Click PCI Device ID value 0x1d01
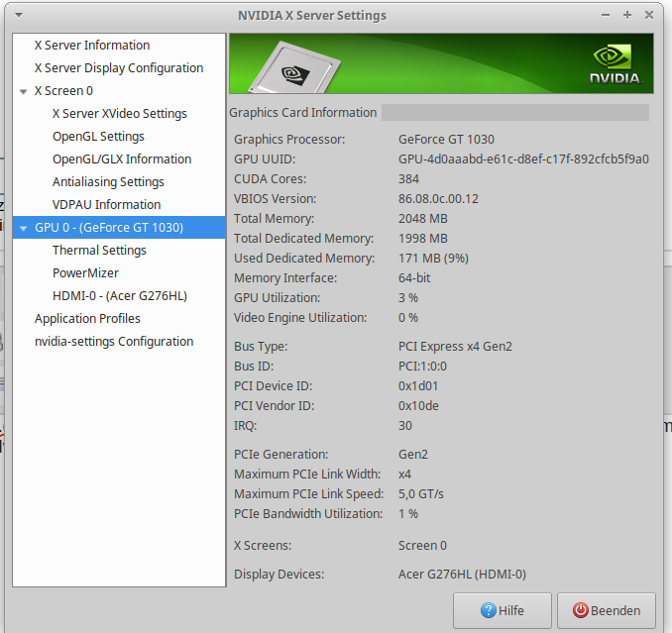Viewport: 672px width, 633px height. (418, 386)
